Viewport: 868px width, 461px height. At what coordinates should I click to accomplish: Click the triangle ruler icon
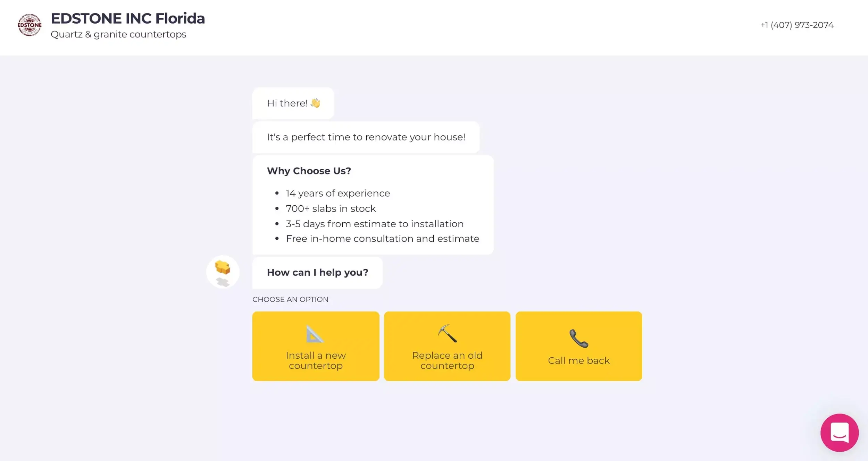tap(315, 334)
